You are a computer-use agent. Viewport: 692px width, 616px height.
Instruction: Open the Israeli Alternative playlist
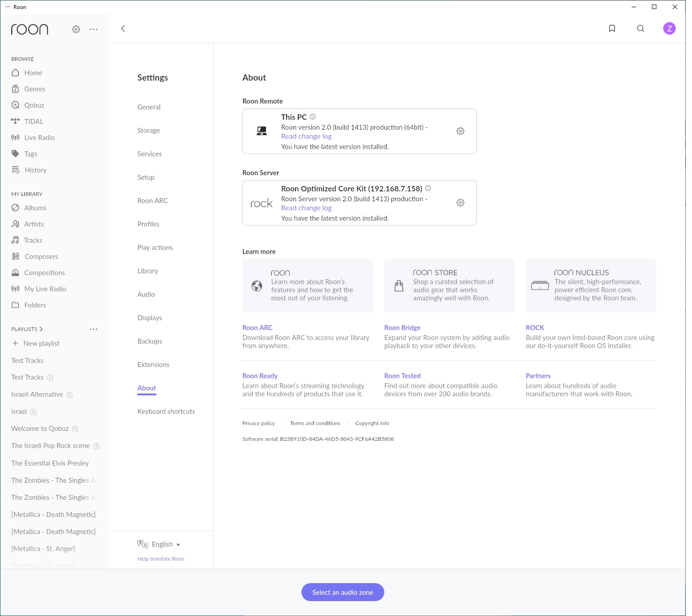[37, 394]
